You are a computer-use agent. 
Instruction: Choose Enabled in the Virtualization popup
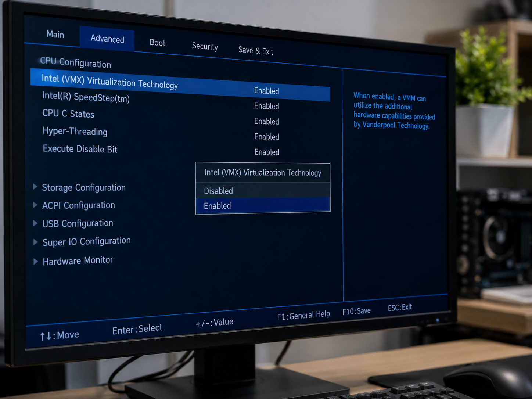[x=263, y=205]
